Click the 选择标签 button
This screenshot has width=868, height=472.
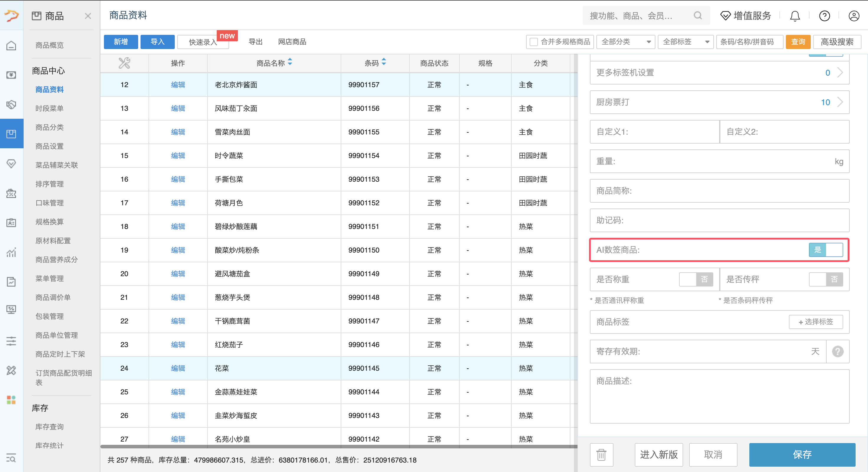[x=816, y=322]
